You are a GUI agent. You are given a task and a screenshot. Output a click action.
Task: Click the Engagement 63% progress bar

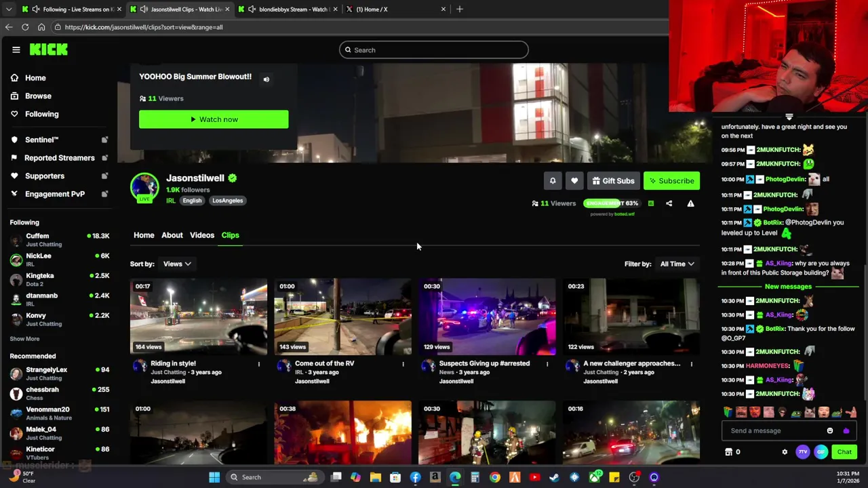tap(612, 203)
